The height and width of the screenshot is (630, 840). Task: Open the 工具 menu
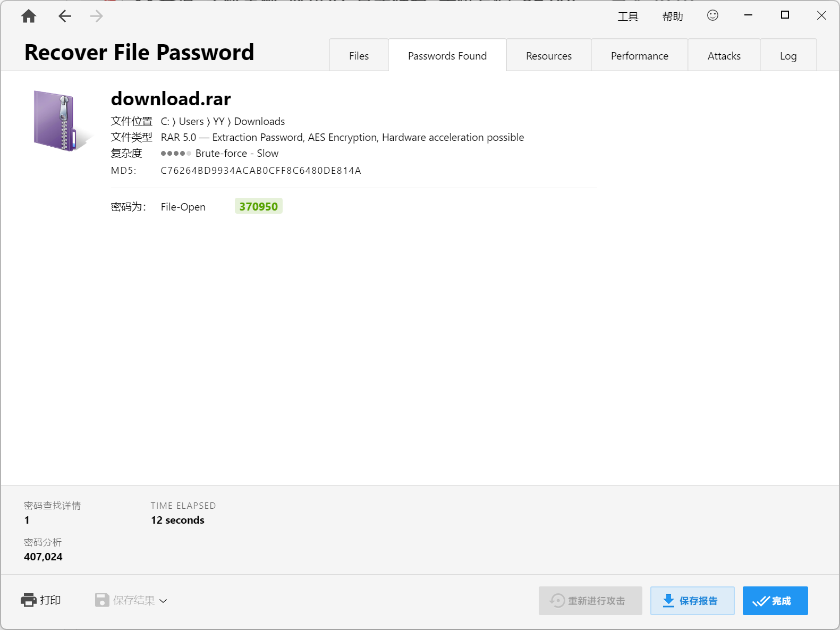point(628,16)
